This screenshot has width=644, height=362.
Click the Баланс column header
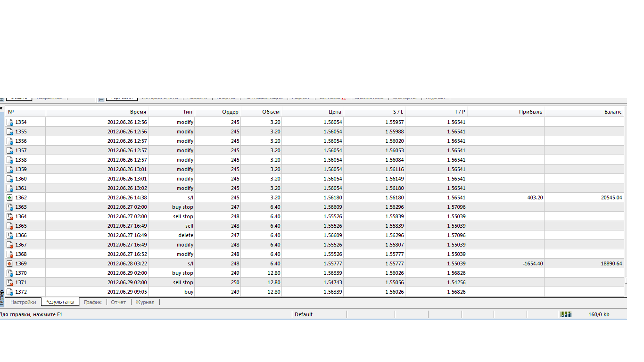[x=585, y=112]
